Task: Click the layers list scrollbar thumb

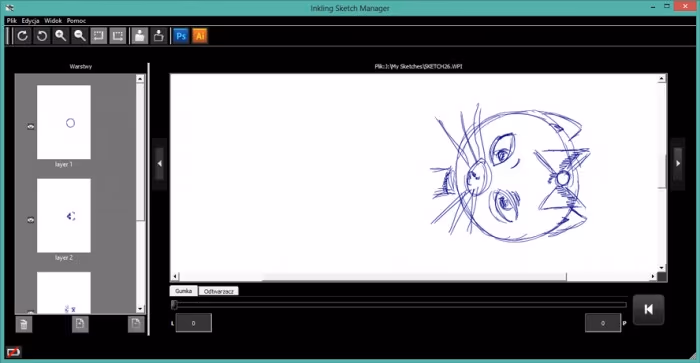Action: pyautogui.click(x=140, y=152)
